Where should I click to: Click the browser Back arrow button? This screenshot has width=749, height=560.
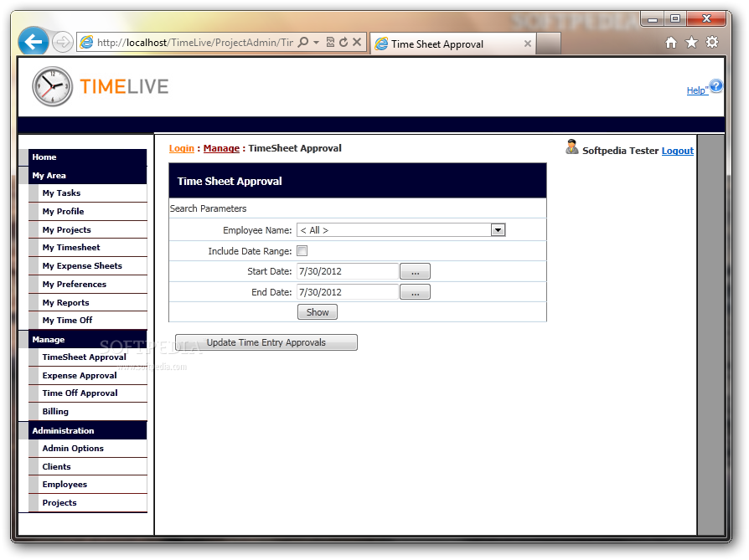[33, 42]
